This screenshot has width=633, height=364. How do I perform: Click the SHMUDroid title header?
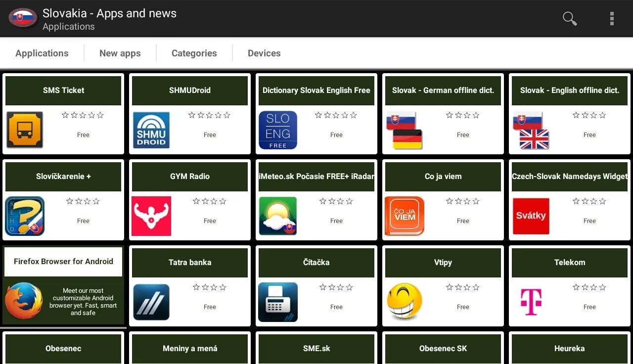point(190,90)
